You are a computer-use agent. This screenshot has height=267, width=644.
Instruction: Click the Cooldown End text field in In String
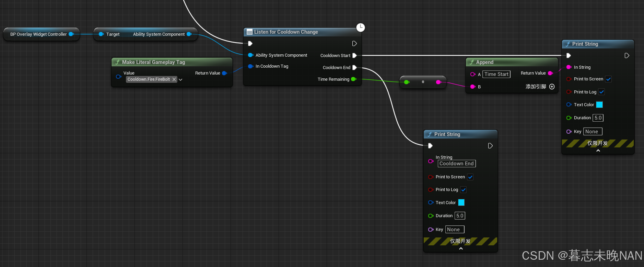457,164
